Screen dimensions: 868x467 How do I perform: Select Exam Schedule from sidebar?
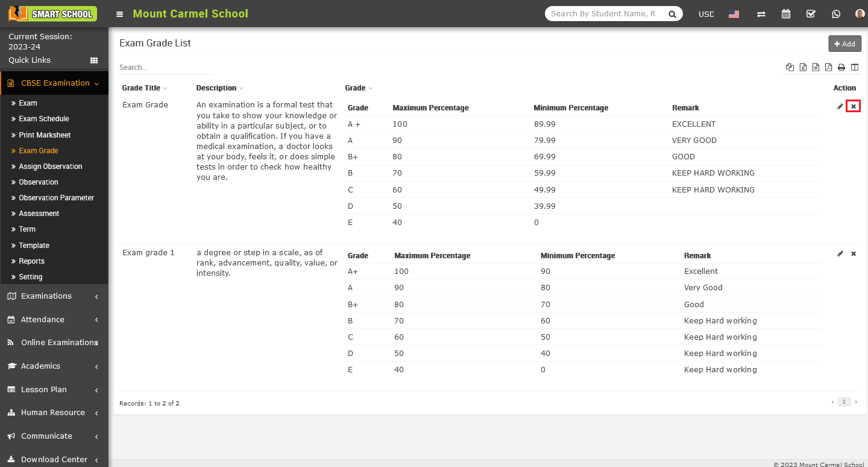tap(43, 119)
